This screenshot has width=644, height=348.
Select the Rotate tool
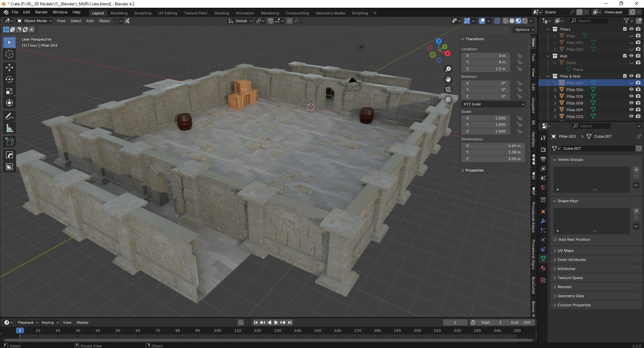point(9,80)
